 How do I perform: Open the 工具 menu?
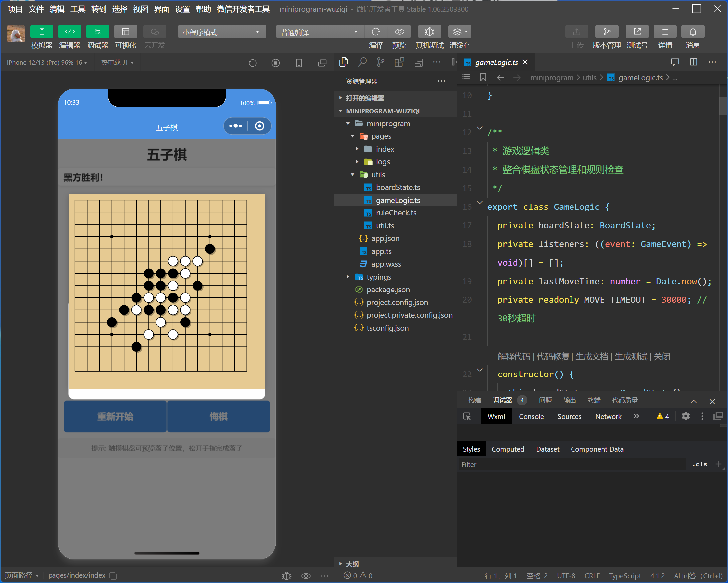78,9
